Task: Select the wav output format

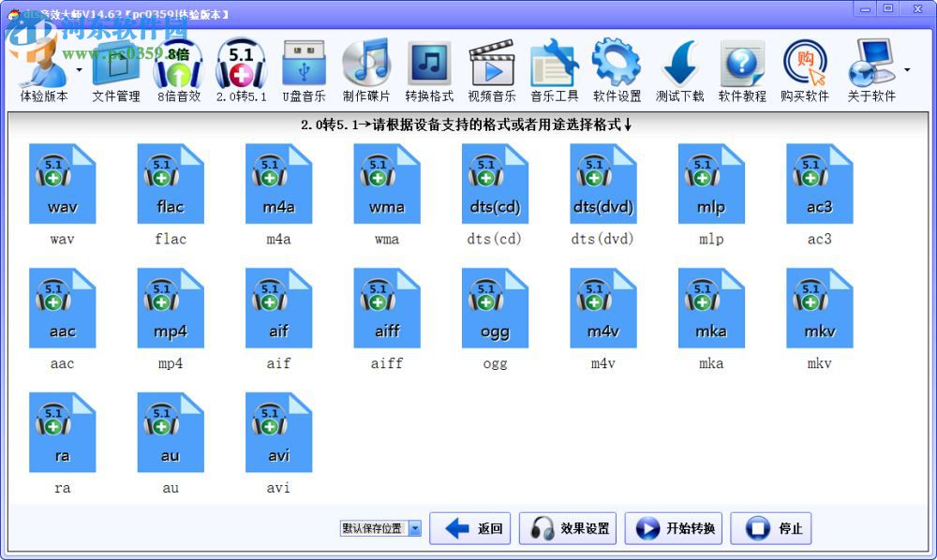Action: tap(62, 184)
